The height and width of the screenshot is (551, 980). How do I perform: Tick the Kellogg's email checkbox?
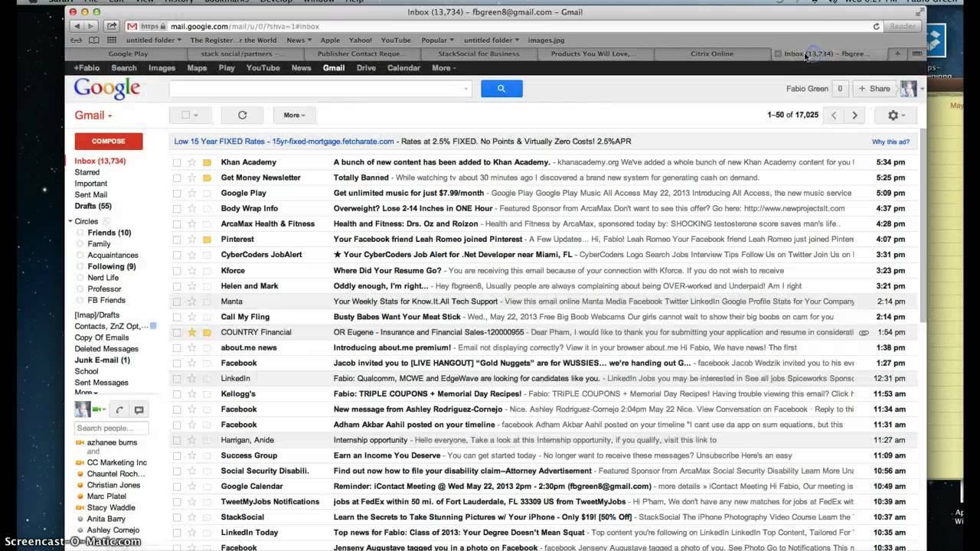click(177, 394)
